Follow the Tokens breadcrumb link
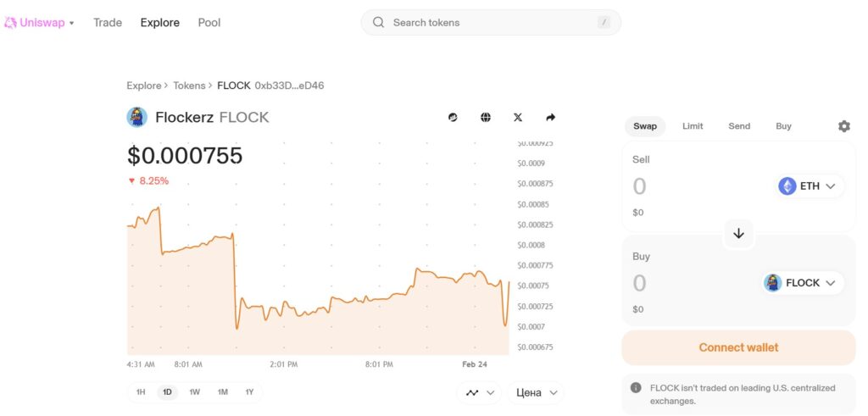 click(189, 86)
